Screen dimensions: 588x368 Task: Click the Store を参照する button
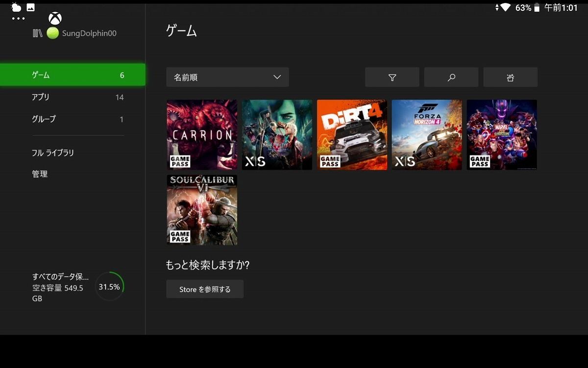coord(205,289)
